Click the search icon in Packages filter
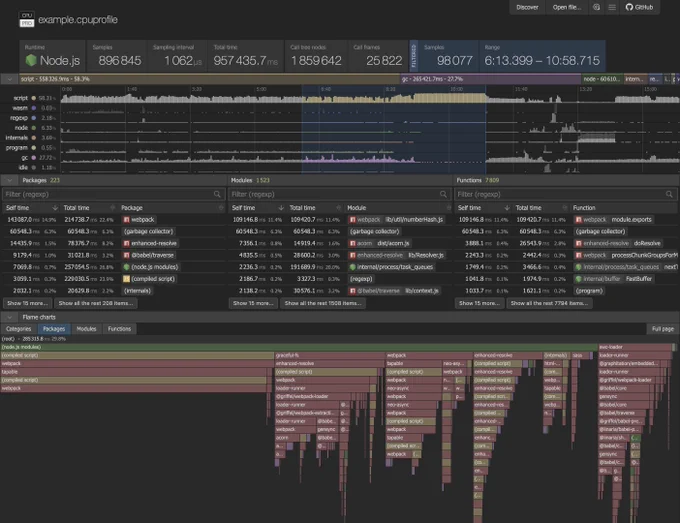 pyautogui.click(x=217, y=194)
